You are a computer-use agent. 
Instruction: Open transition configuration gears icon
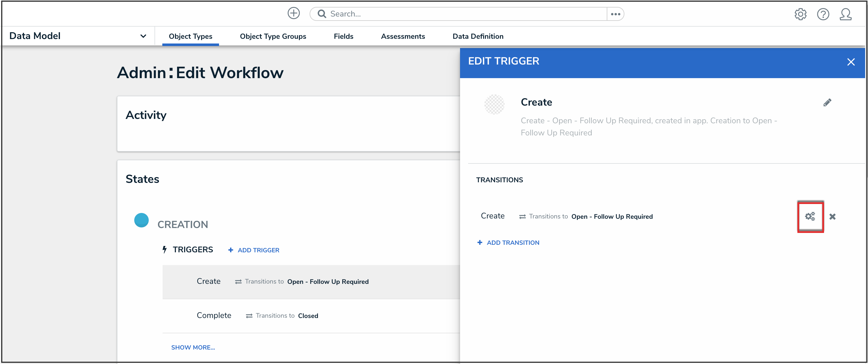[810, 216]
